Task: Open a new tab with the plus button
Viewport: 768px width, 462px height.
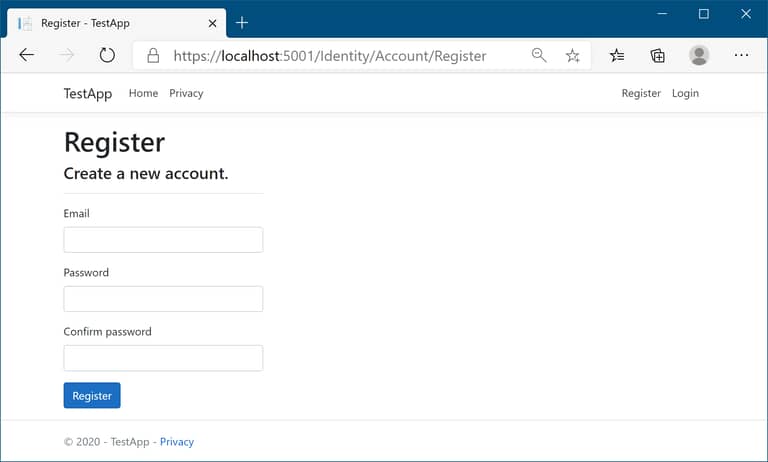Action: pos(242,22)
